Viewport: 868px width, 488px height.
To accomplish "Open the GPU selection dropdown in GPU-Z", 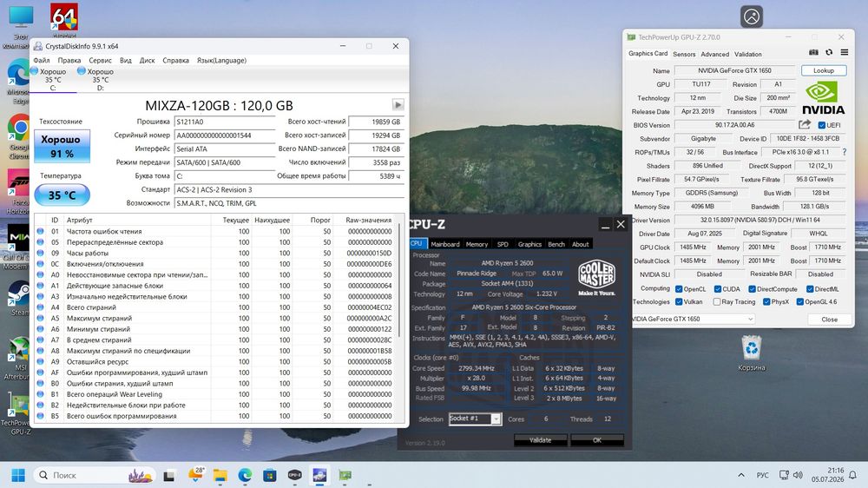I will (x=693, y=319).
